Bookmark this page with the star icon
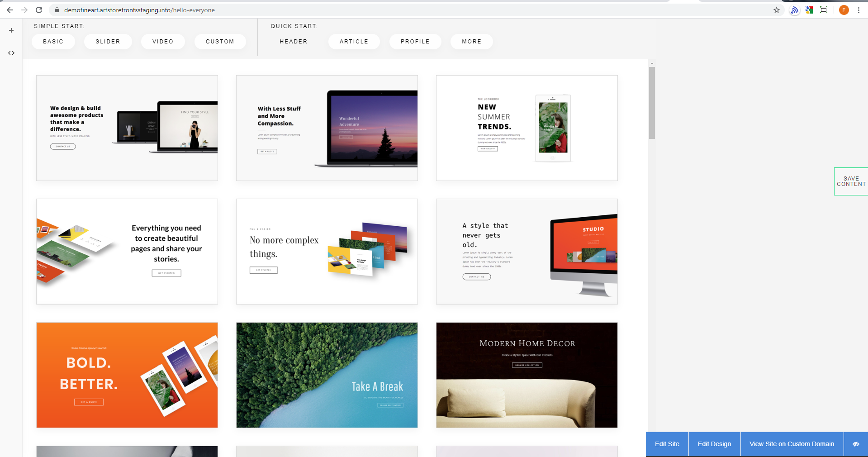This screenshot has height=457, width=868. pyautogui.click(x=776, y=10)
